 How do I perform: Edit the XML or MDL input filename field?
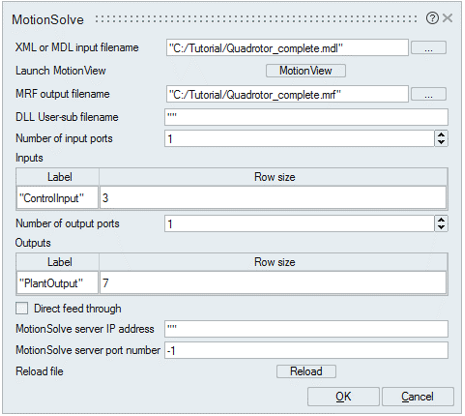[x=287, y=48]
